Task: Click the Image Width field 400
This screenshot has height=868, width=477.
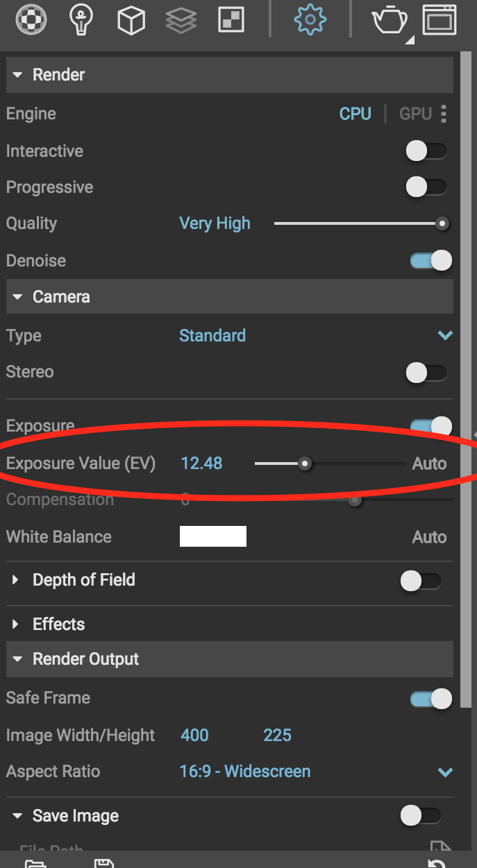Action: point(194,735)
